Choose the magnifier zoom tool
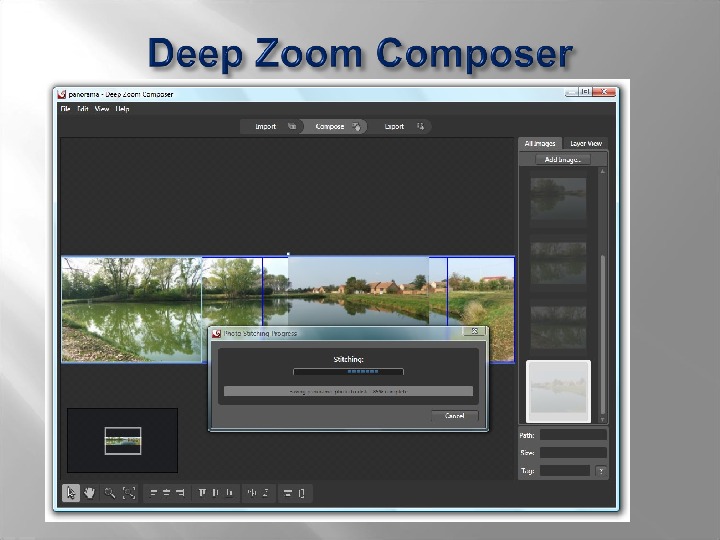This screenshot has height=540, width=720. [x=109, y=493]
